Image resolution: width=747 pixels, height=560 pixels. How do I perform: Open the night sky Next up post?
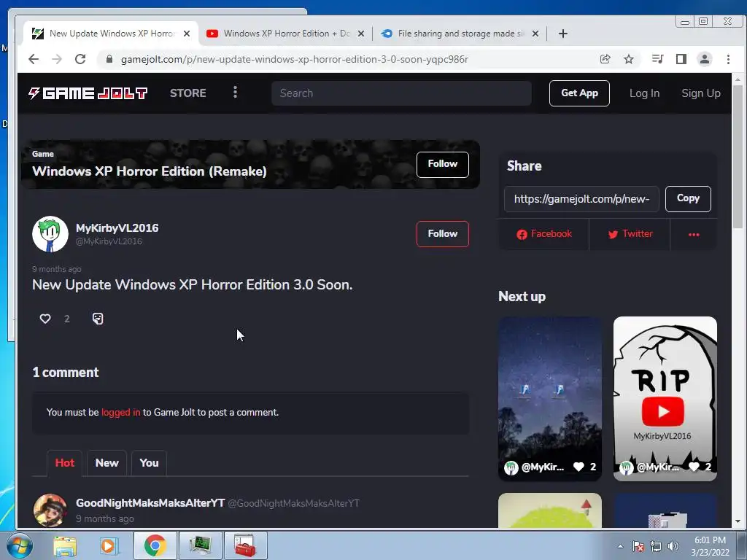point(550,399)
